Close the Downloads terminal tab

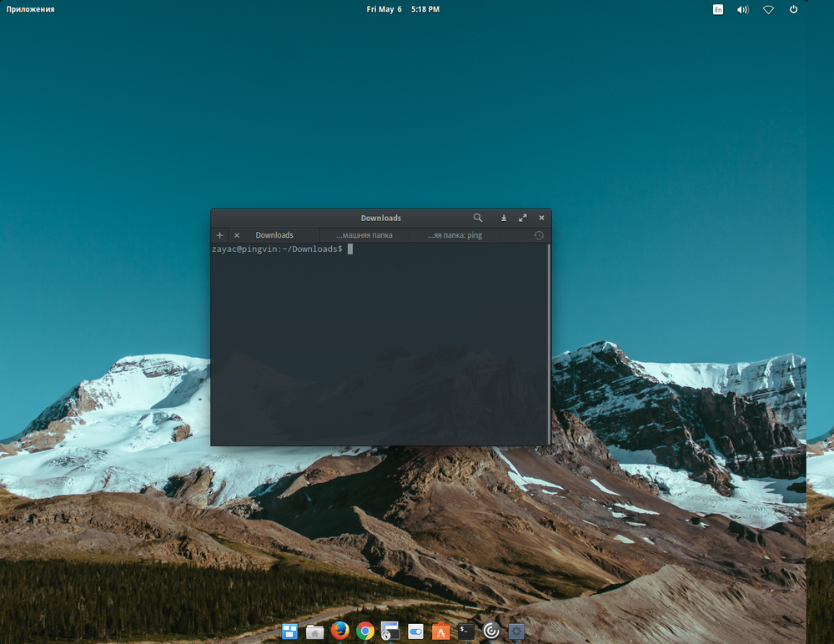(x=237, y=235)
